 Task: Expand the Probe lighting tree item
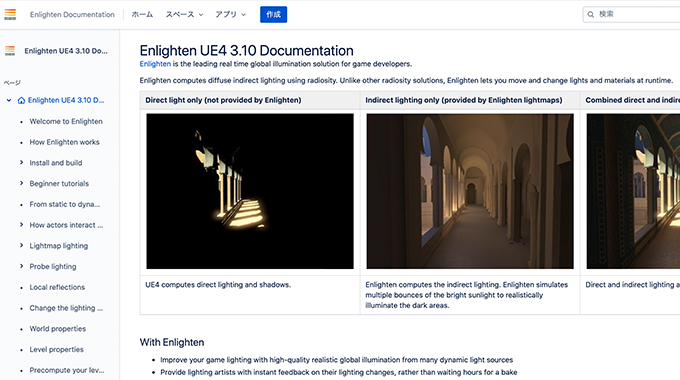click(x=21, y=266)
